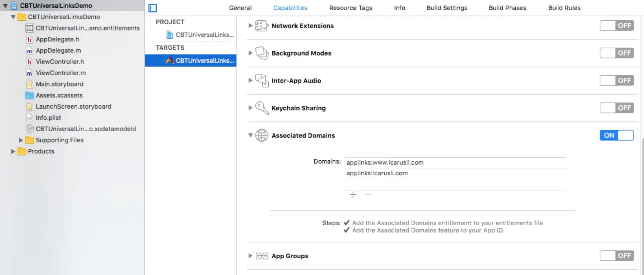Select the Capabilities tab

pyautogui.click(x=290, y=8)
